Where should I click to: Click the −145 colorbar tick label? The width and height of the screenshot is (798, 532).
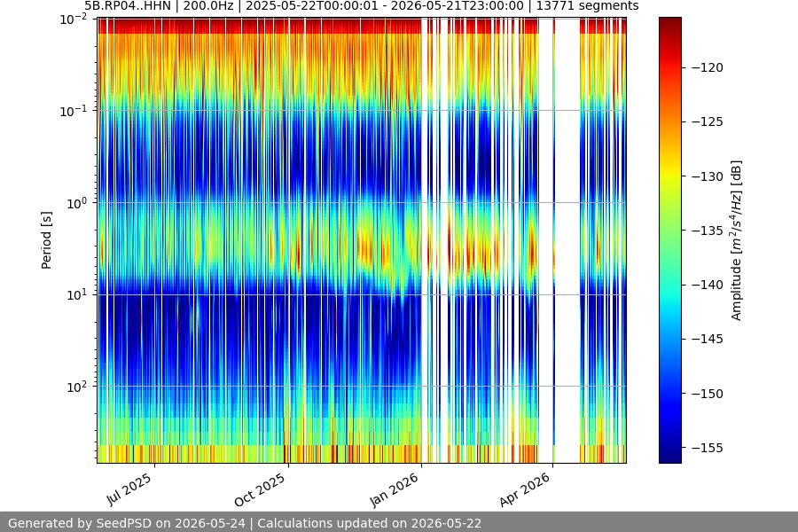tap(708, 339)
